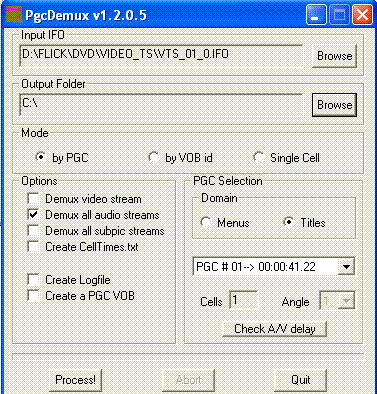Choose Single Cell mode
The width and height of the screenshot is (377, 394).
pyautogui.click(x=259, y=157)
